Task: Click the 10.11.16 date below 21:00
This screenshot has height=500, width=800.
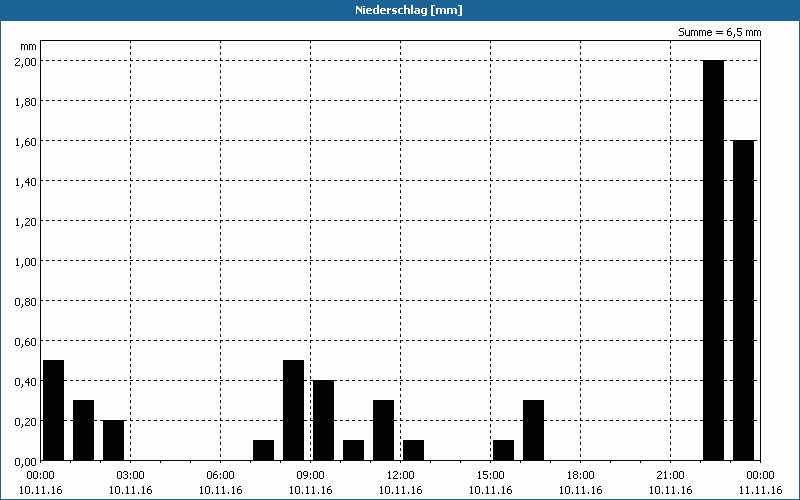Action: pyautogui.click(x=670, y=490)
